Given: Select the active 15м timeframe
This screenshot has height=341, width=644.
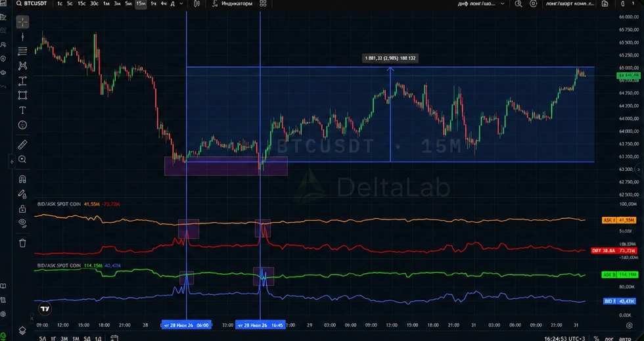Looking at the screenshot, I should tap(141, 4).
